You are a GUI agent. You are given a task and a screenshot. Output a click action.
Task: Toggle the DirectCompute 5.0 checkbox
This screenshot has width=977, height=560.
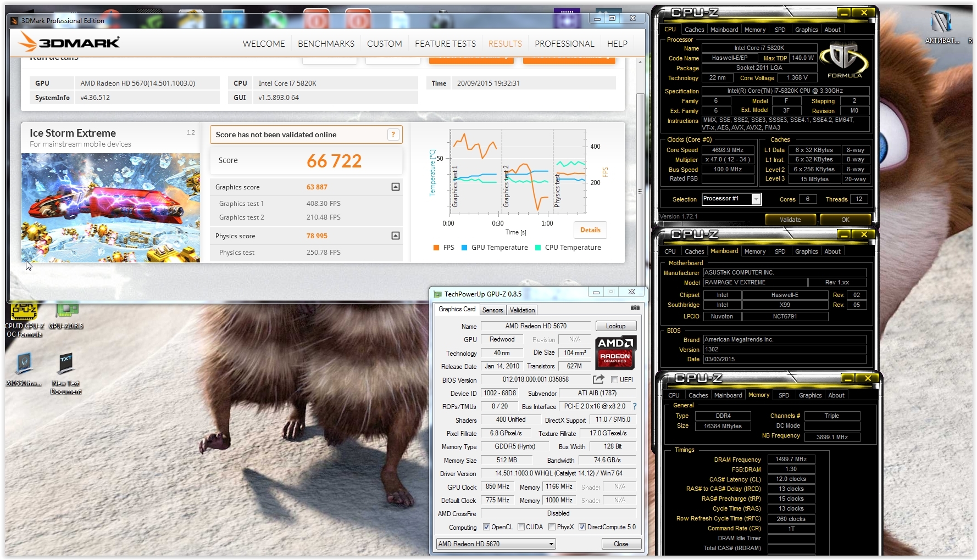(x=582, y=527)
